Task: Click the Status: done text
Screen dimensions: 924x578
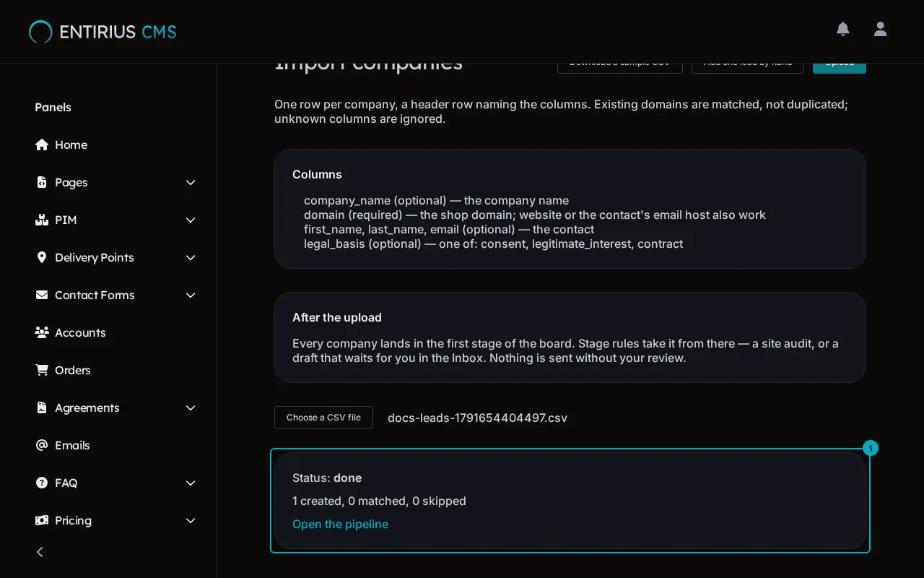Action: [x=327, y=478]
